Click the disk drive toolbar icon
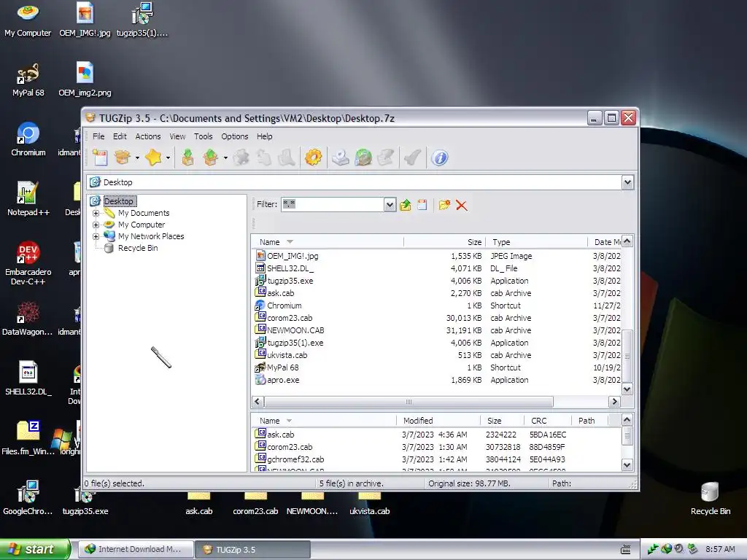This screenshot has width=747, height=560. [340, 157]
